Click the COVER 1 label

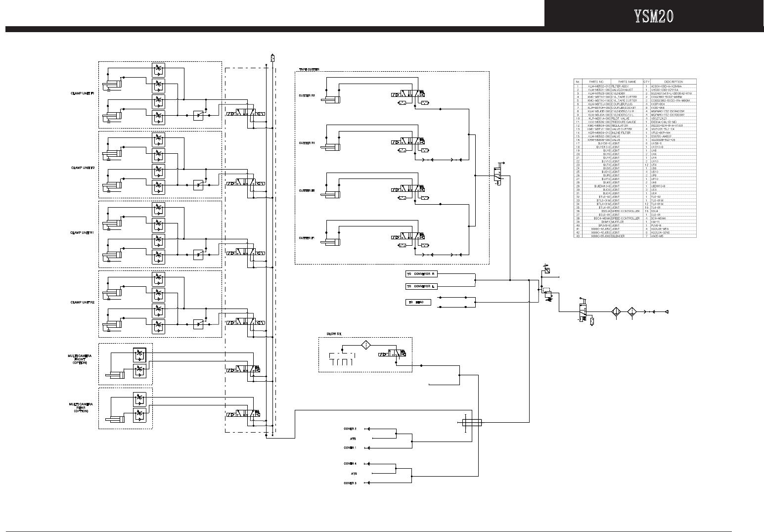pyautogui.click(x=350, y=447)
